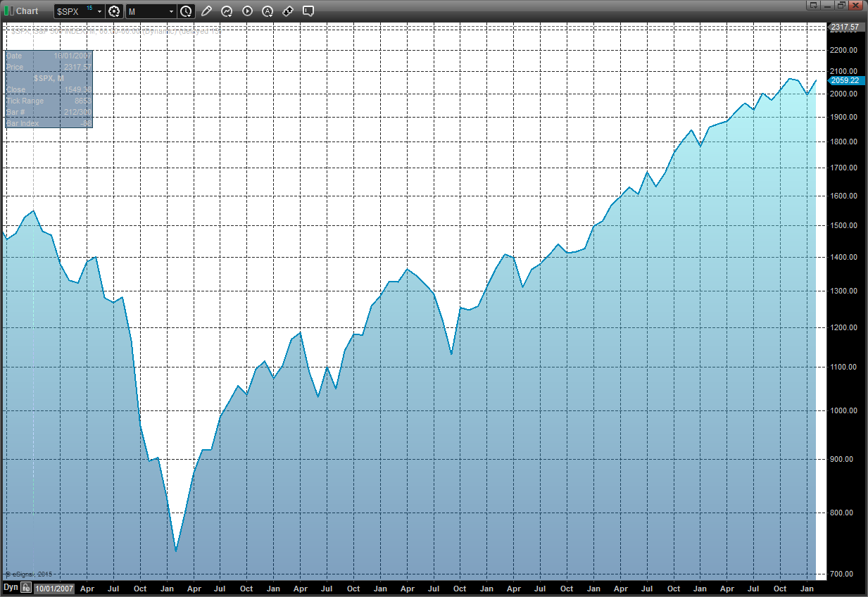Open the studies chart-line icon
The image size is (868, 597).
tap(227, 11)
